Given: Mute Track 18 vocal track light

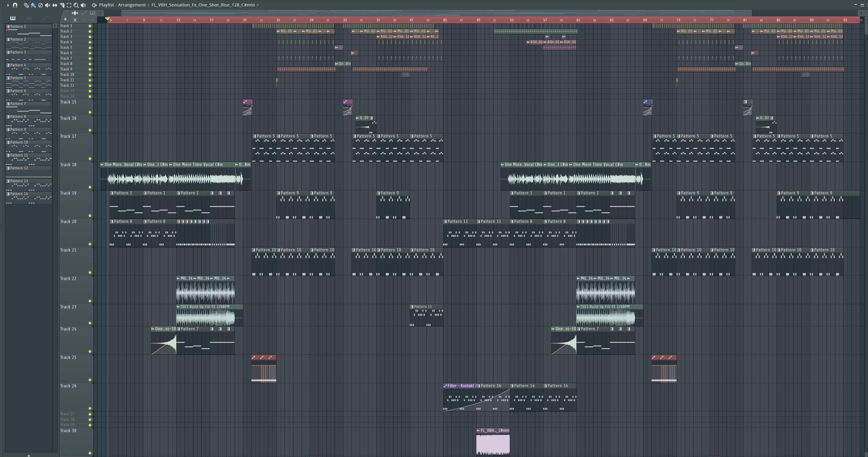Looking at the screenshot, I should point(90,187).
